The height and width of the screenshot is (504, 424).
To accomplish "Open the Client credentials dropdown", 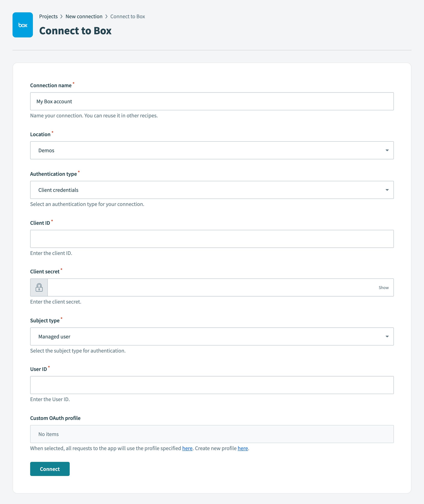I will click(212, 190).
